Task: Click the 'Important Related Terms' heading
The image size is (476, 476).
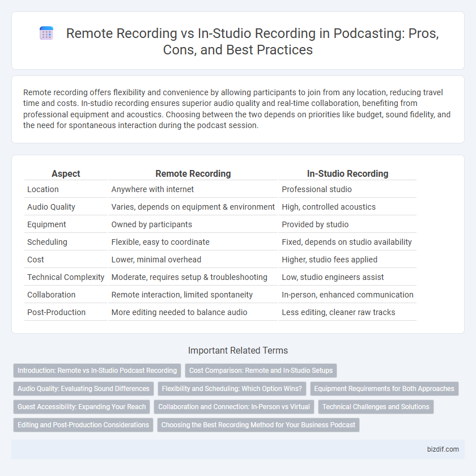Action: pyautogui.click(x=238, y=350)
